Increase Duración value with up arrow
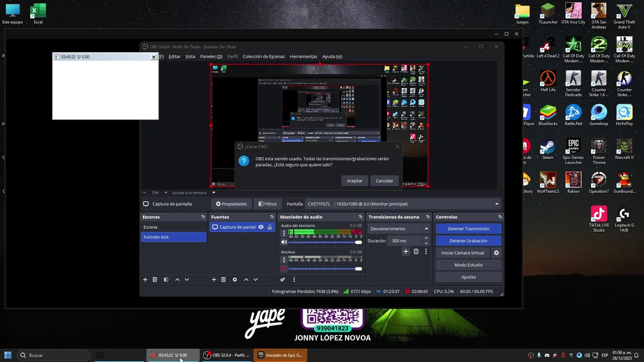Image resolution: width=644 pixels, height=362 pixels. (x=426, y=238)
